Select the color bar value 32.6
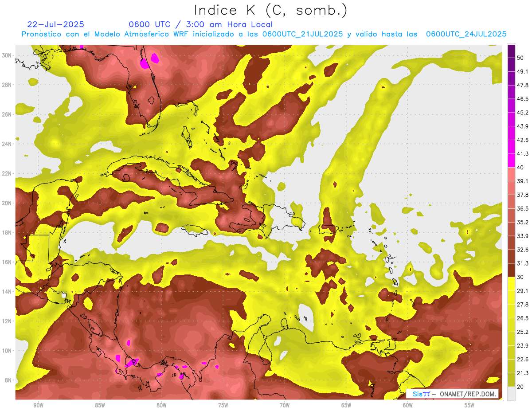The height and width of the screenshot is (411, 532). point(523,250)
